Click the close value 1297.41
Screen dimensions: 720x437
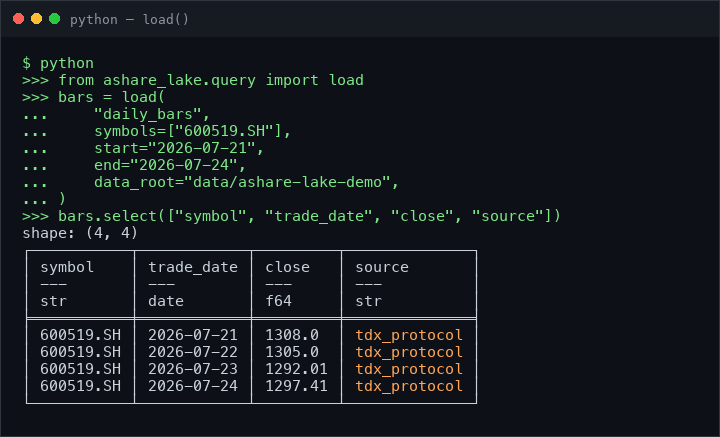(x=296, y=386)
